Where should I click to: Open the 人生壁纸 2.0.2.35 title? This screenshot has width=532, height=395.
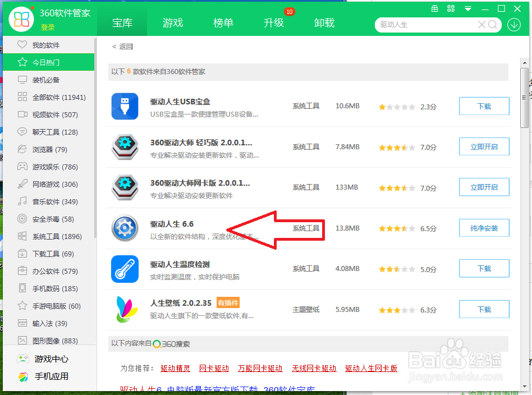181,302
